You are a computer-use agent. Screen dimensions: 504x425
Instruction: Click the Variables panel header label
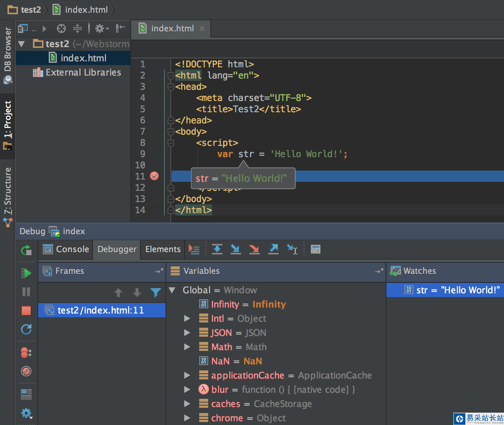[201, 271]
